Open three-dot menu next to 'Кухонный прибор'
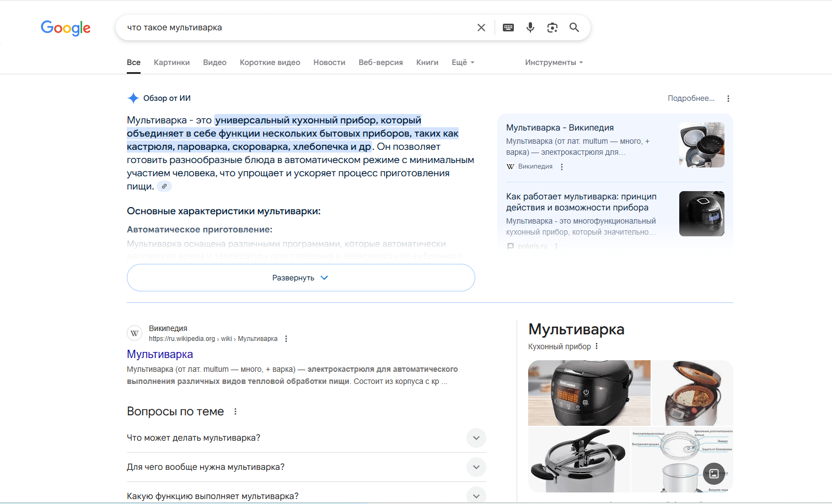 click(x=597, y=346)
